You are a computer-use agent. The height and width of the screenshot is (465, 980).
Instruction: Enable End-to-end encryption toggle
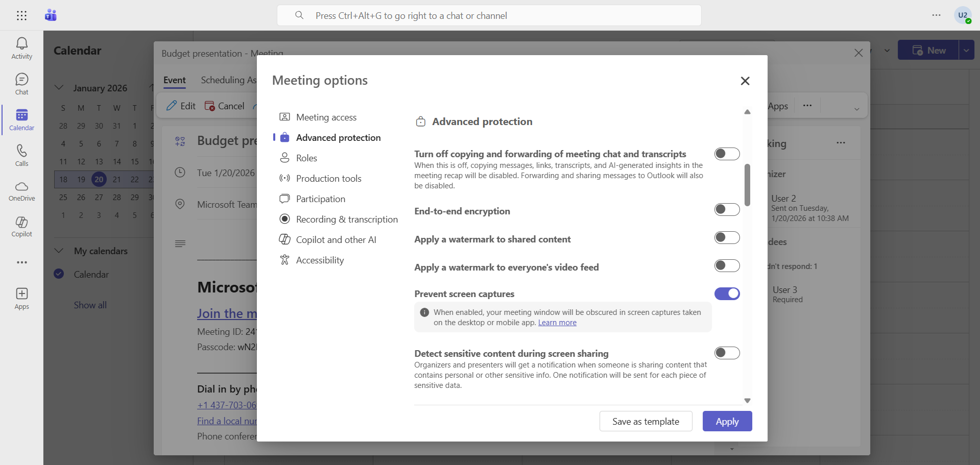727,210
